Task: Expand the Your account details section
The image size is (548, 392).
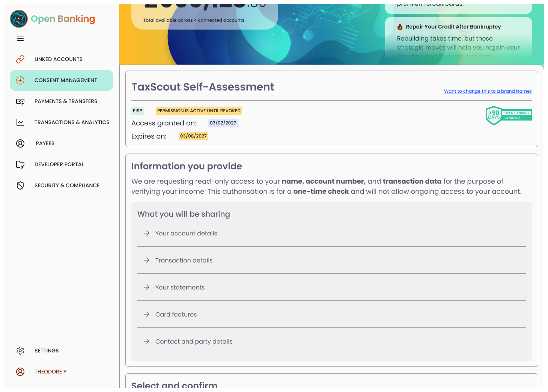Action: pos(186,233)
